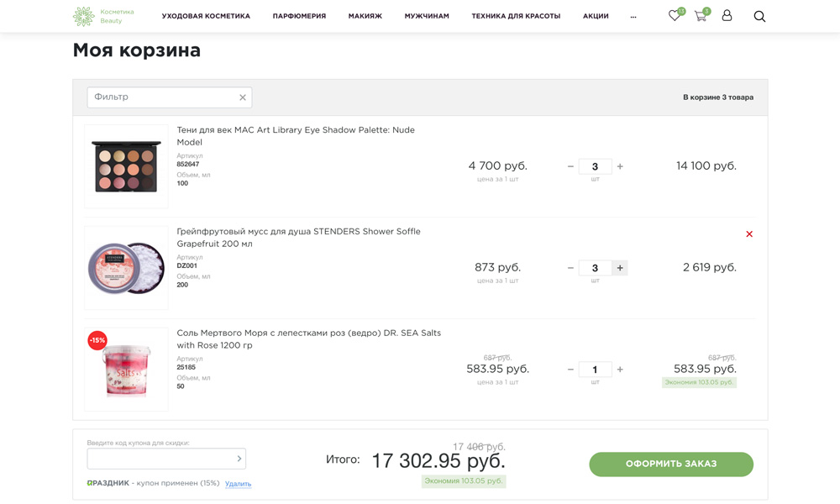Click the coupon code input field

pos(160,459)
